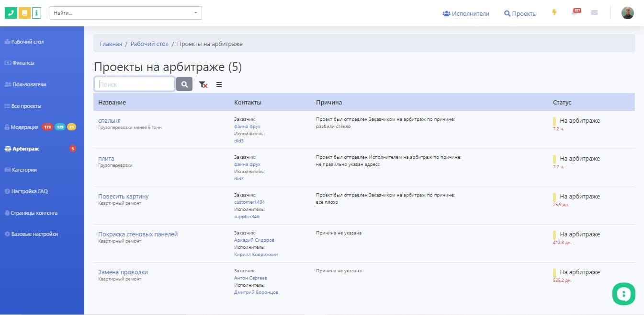
Task: Click the yellow notes icon
Action: tap(24, 13)
